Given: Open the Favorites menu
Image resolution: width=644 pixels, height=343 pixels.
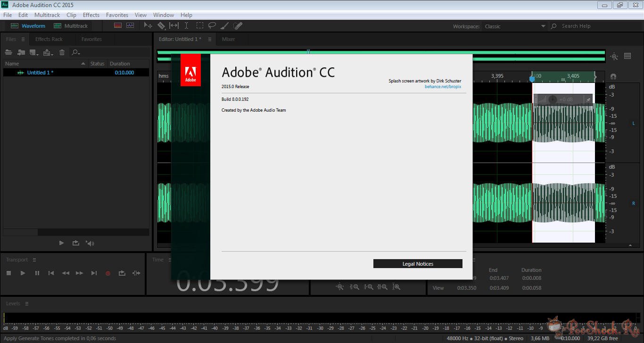Looking at the screenshot, I should click(x=117, y=15).
